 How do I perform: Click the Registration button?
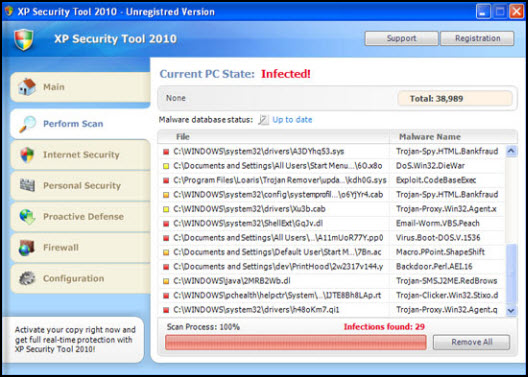(x=477, y=38)
